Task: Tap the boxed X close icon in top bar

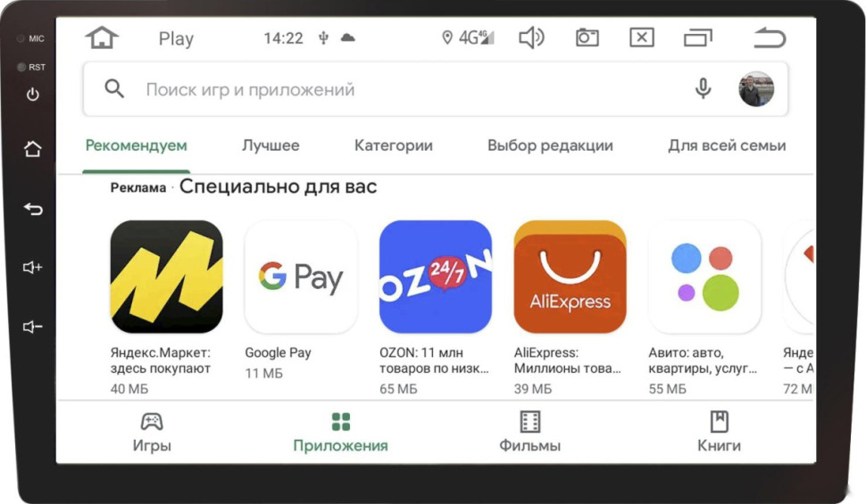Action: click(642, 37)
